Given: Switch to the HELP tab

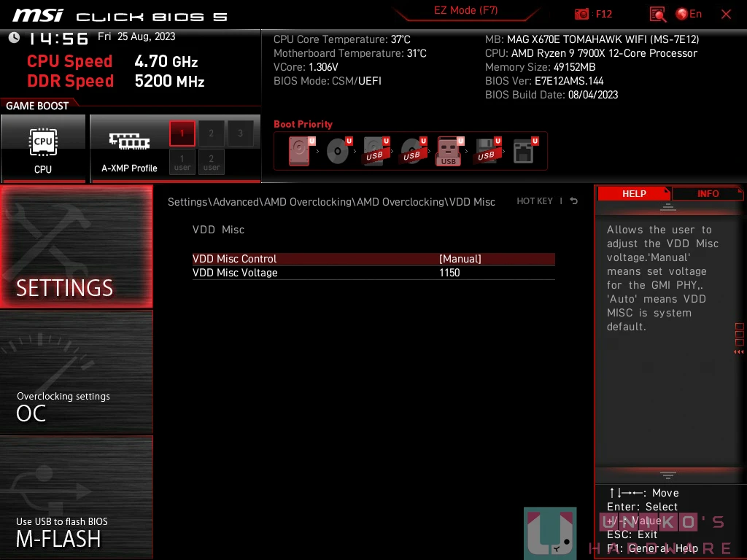Looking at the screenshot, I should [634, 193].
